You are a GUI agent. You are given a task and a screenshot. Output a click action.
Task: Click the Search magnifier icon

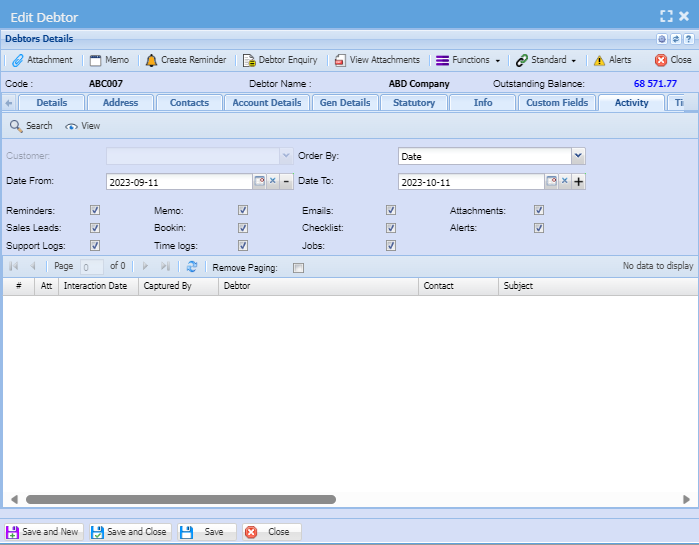[x=16, y=126]
